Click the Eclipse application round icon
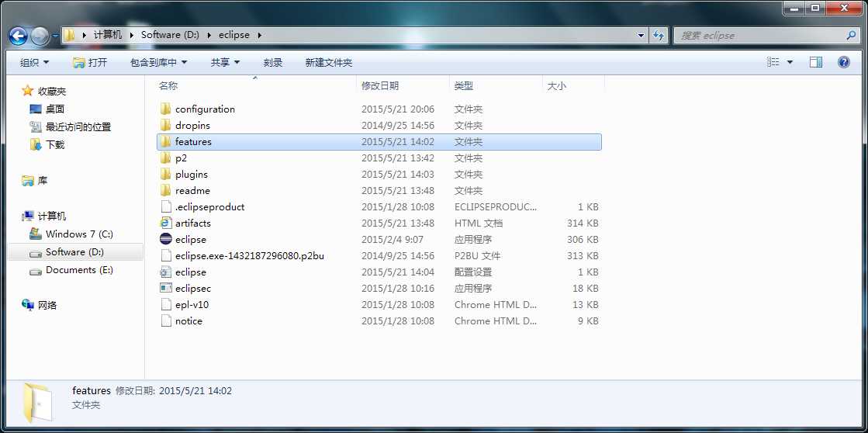Image resolution: width=868 pixels, height=433 pixels. pos(165,239)
